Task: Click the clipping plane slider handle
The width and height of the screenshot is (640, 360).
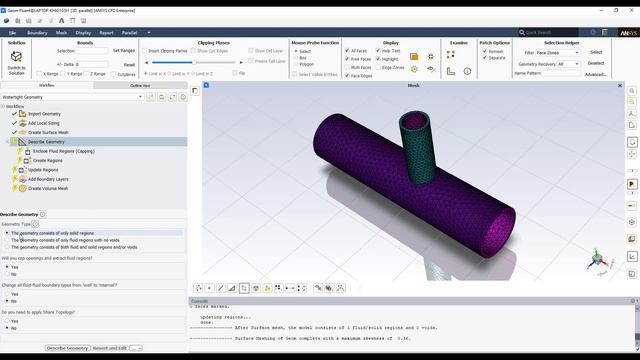Action: [194, 62]
